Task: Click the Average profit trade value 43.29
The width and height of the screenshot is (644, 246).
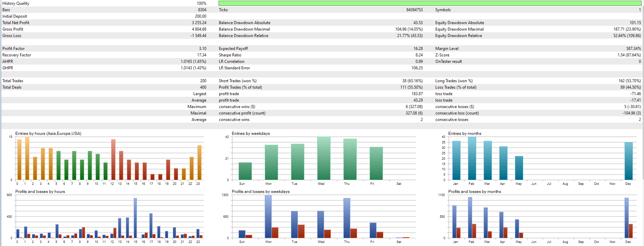Action: [418, 100]
